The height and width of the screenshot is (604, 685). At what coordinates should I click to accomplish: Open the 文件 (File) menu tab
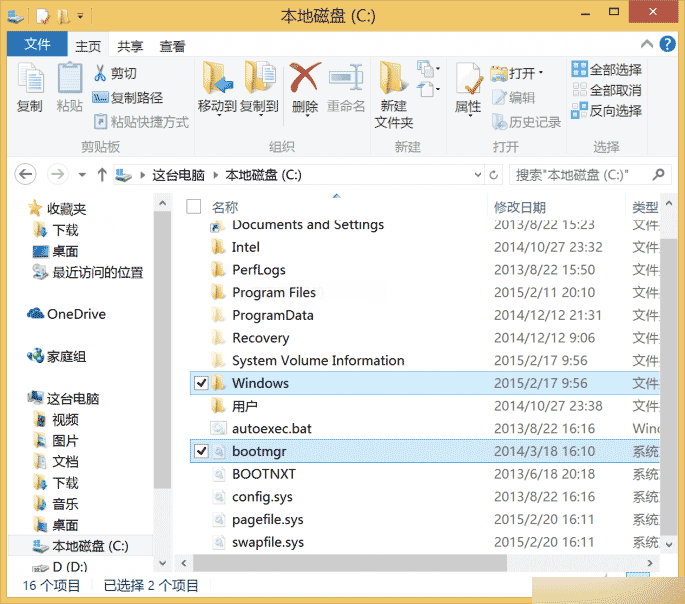(37, 44)
